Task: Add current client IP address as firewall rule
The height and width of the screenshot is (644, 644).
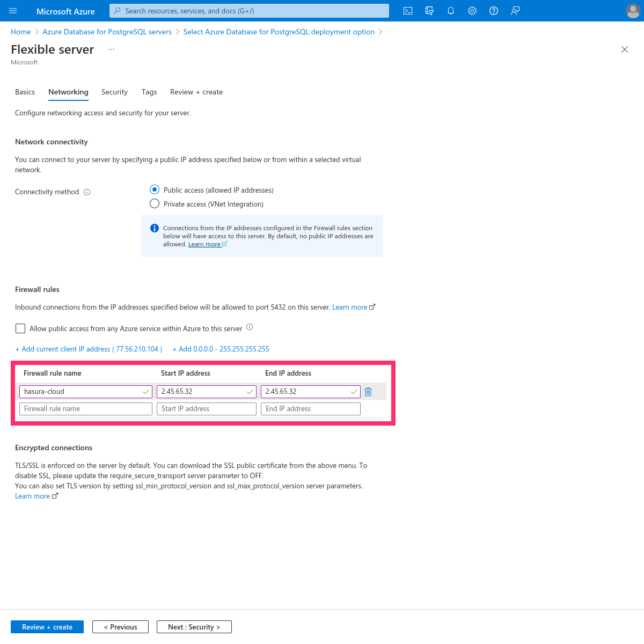Action: pos(89,349)
